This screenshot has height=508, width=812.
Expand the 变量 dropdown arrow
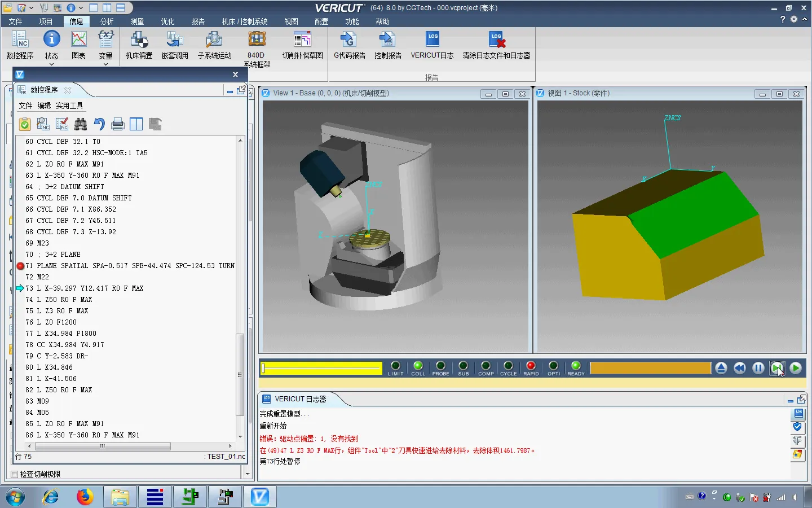pos(105,64)
